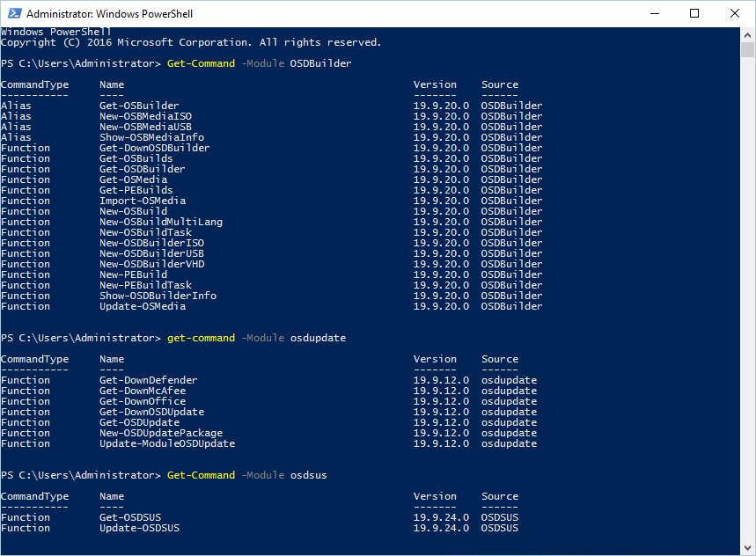Click the Copyright 2016 Microsoft line
The width and height of the screenshot is (756, 556).
point(191,42)
